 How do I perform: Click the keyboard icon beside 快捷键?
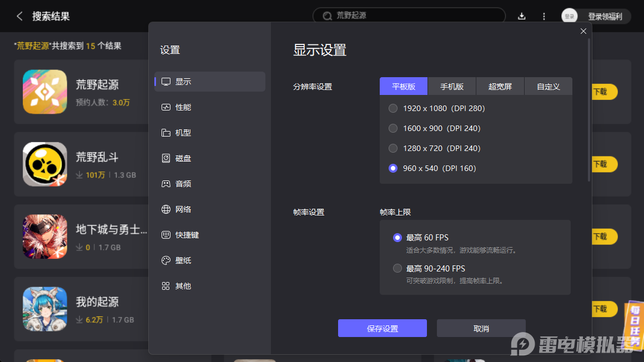click(166, 235)
